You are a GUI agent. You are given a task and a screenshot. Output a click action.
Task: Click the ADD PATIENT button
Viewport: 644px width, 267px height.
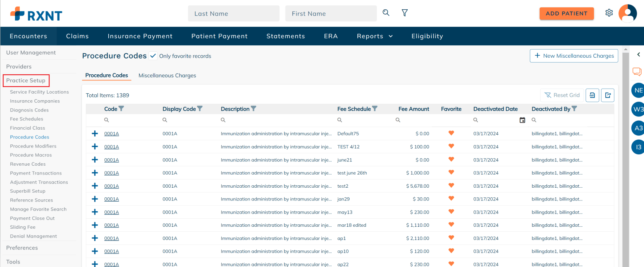567,13
